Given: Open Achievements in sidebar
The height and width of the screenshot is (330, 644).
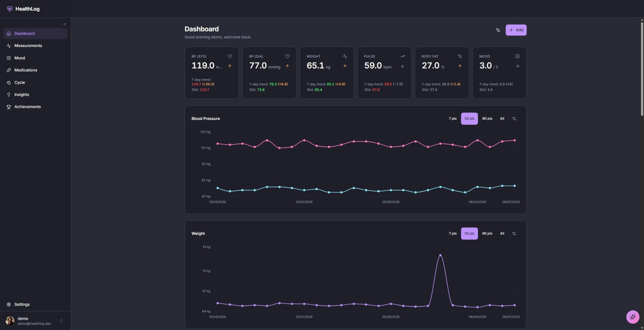Looking at the screenshot, I should pyautogui.click(x=35, y=107).
